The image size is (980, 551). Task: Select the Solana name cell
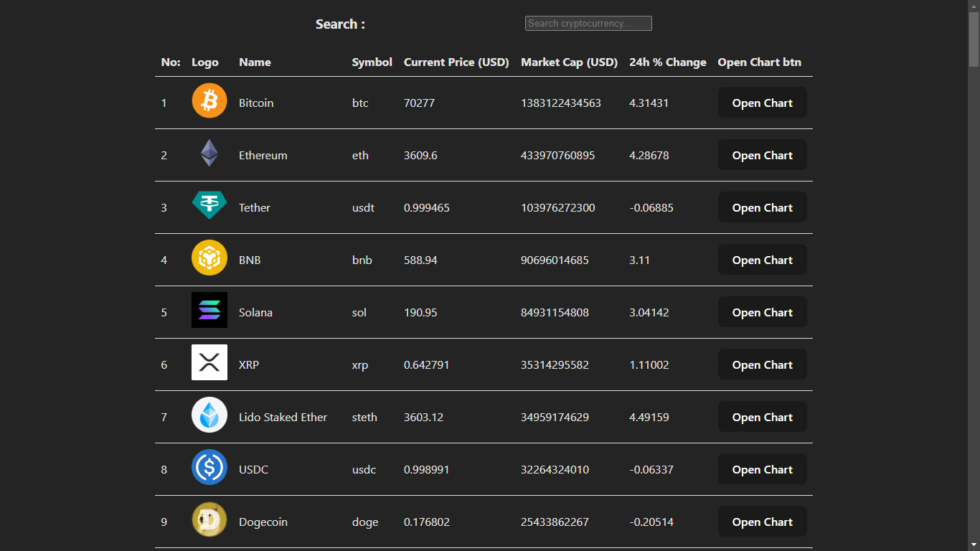point(255,313)
